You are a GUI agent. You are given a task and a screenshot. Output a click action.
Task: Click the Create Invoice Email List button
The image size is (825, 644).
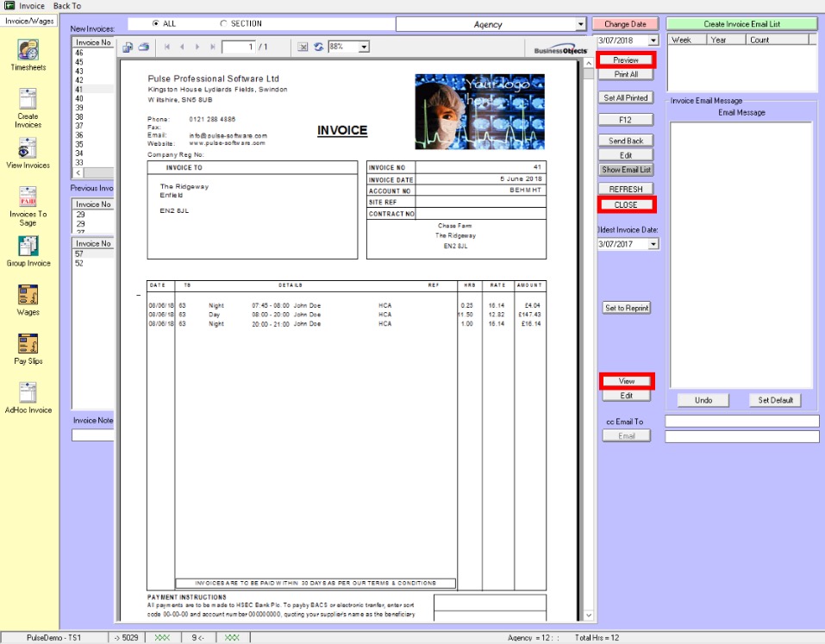(741, 24)
